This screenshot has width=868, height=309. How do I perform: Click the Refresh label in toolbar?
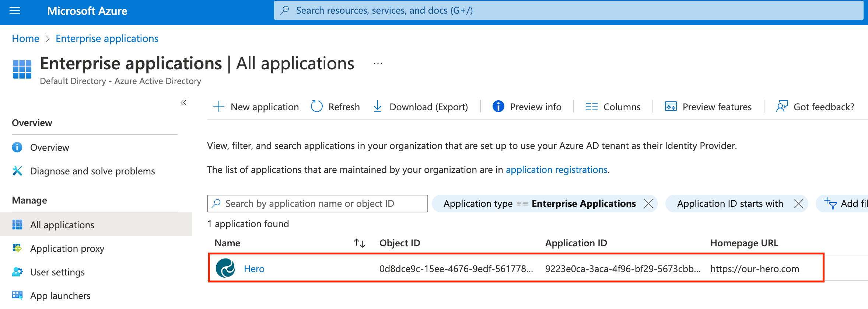coord(344,107)
